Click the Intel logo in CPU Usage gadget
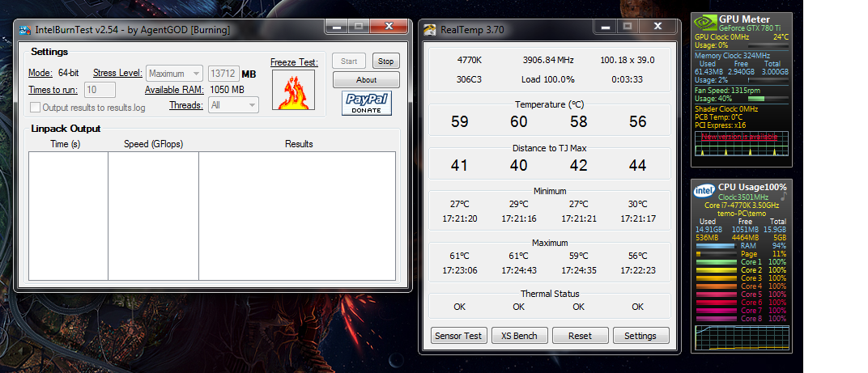 point(704,192)
